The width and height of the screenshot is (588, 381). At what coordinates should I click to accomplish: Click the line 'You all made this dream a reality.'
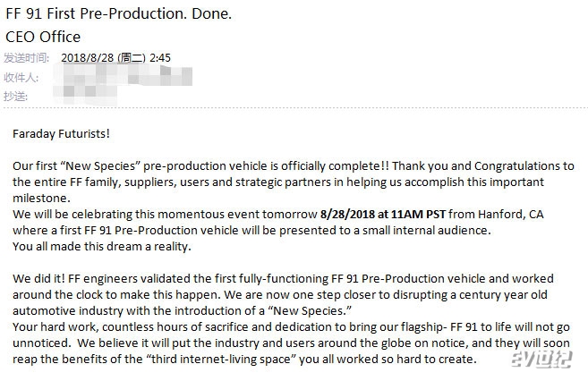(x=102, y=247)
